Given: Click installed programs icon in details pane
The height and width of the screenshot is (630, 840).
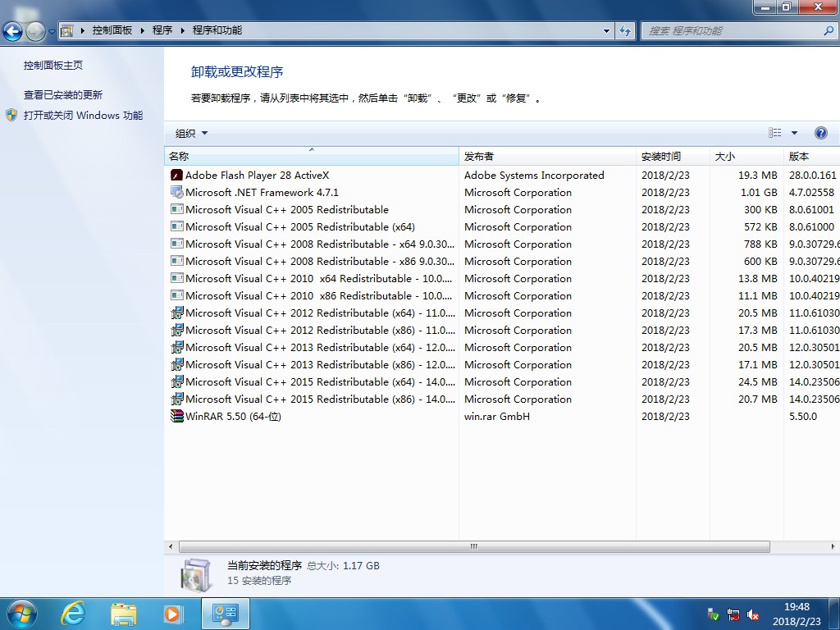Looking at the screenshot, I should (196, 575).
